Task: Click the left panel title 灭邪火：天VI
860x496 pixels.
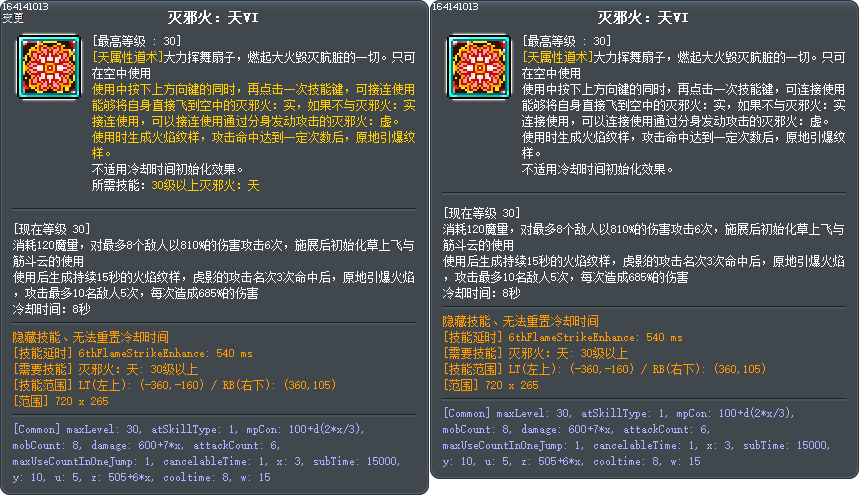Action: point(214,18)
